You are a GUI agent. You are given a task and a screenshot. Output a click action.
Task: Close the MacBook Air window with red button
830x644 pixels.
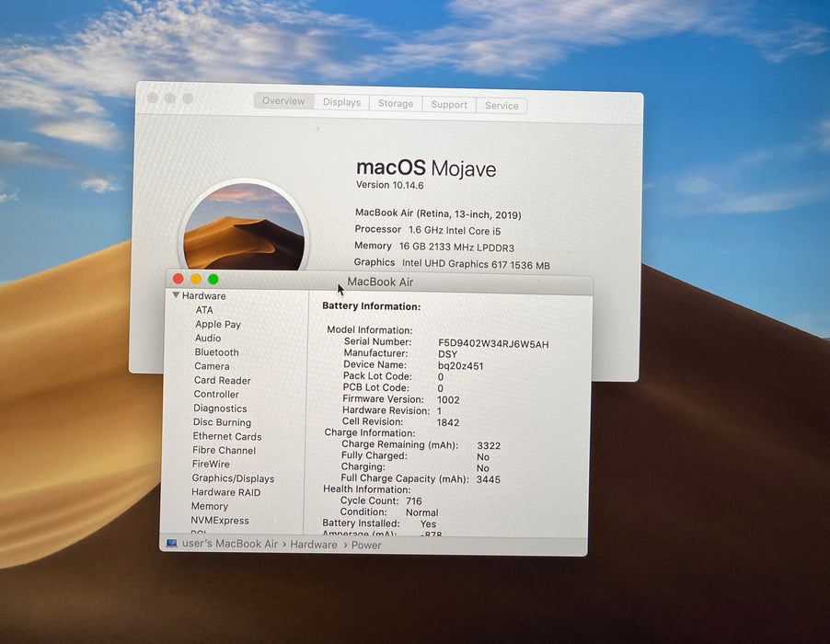[179, 279]
